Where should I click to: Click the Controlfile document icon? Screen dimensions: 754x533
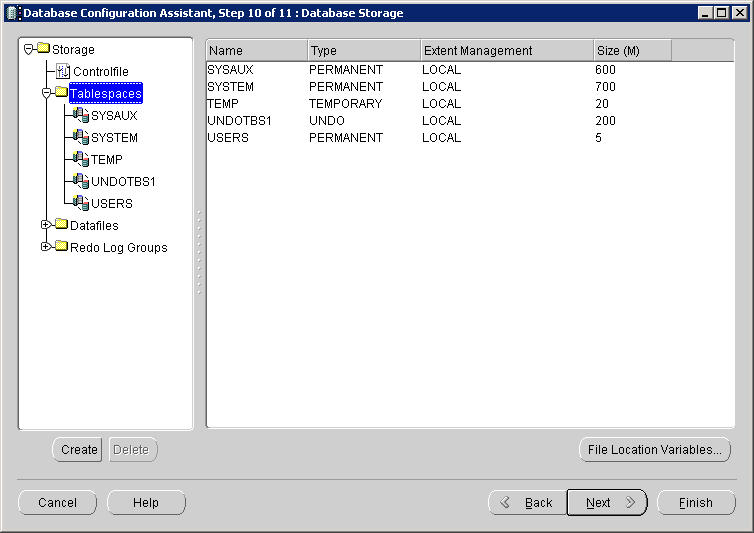pos(63,71)
